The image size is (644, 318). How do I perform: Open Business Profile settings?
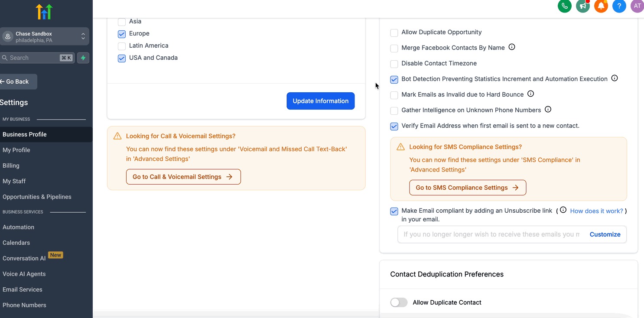46,134
